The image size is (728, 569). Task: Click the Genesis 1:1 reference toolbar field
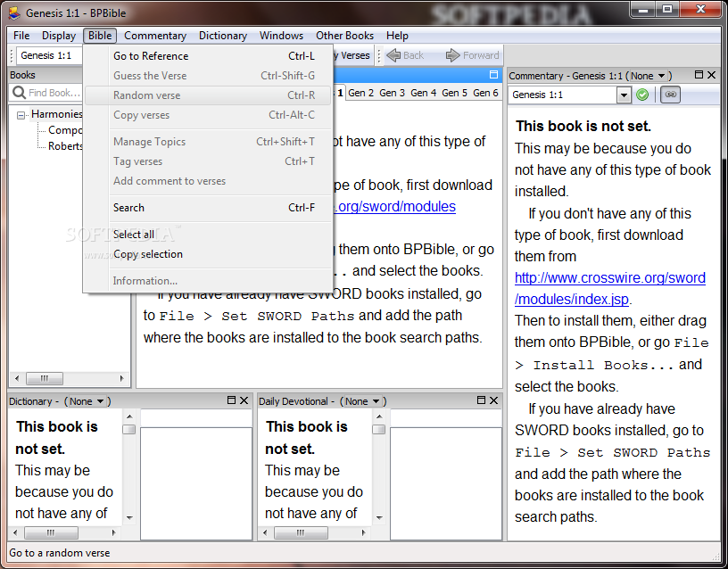[x=49, y=55]
